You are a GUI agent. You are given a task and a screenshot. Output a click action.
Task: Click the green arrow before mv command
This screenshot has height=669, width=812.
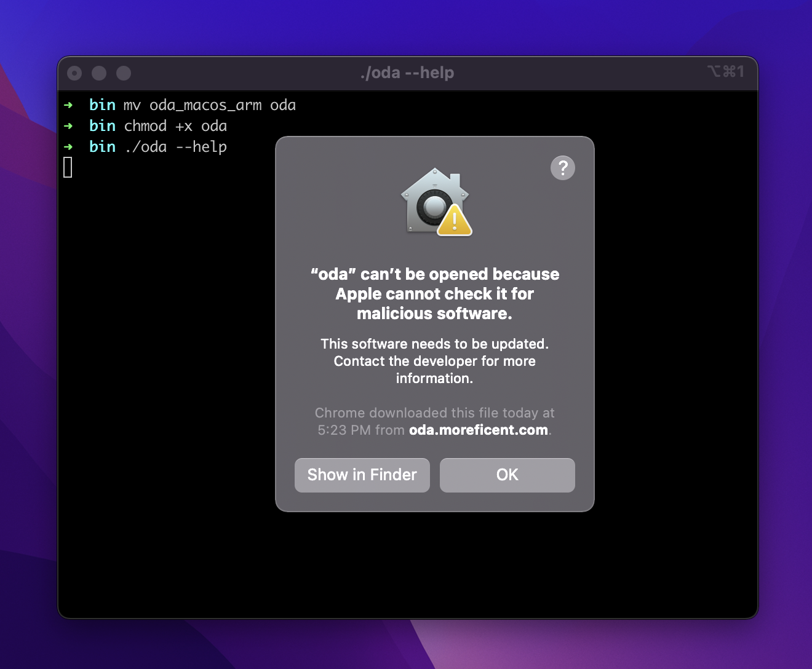pyautogui.click(x=68, y=105)
